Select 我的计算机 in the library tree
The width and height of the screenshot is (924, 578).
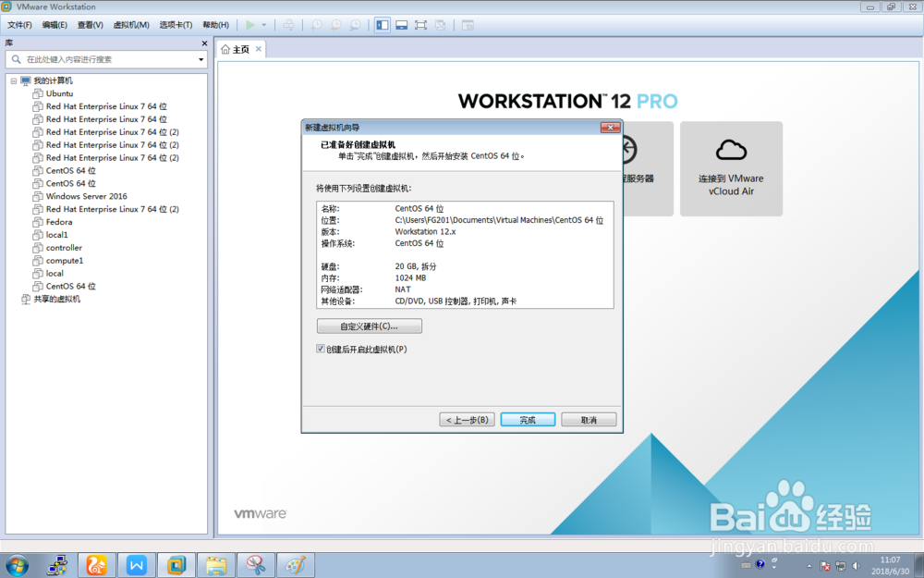53,80
